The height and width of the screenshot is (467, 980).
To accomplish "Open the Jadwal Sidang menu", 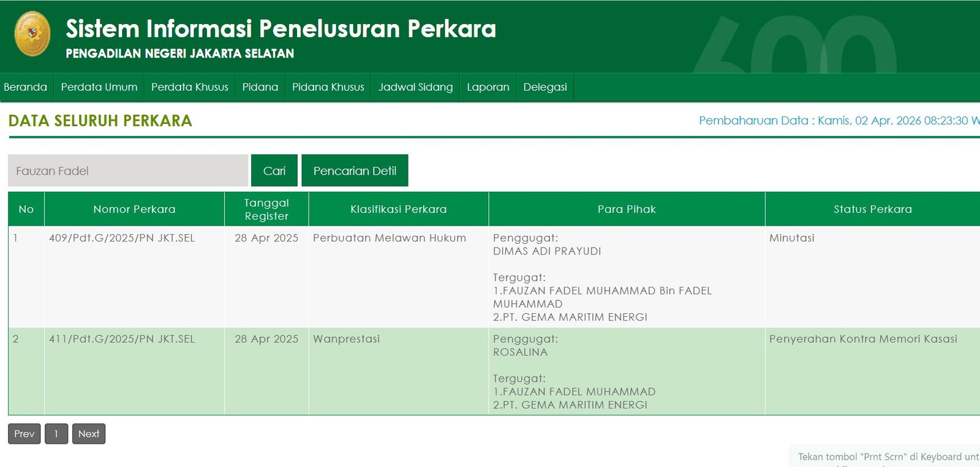I will (416, 87).
